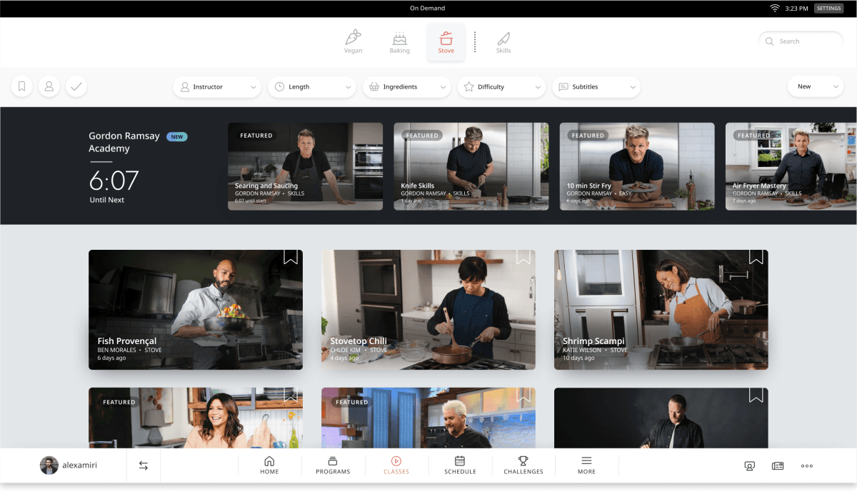Toggle the bookmarked classes filter

click(x=22, y=86)
